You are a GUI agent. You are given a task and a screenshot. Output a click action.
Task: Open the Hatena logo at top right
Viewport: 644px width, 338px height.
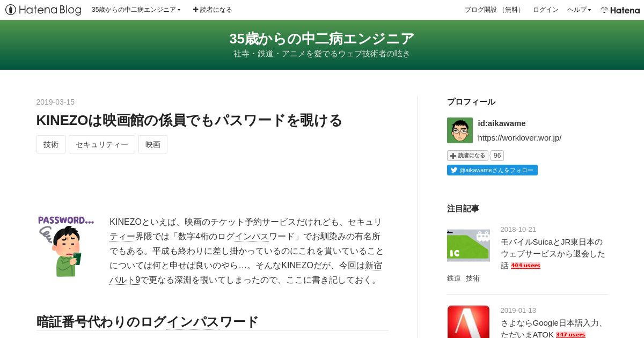point(620,10)
